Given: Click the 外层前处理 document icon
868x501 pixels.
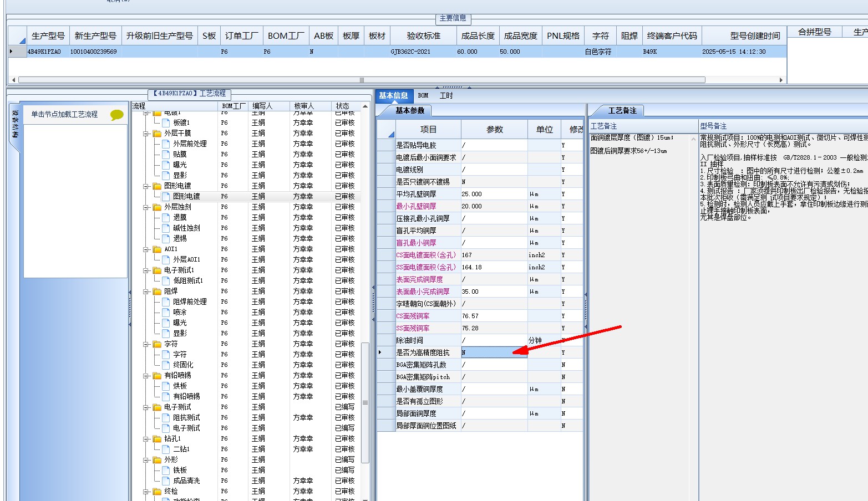Looking at the screenshot, I should 166,144.
